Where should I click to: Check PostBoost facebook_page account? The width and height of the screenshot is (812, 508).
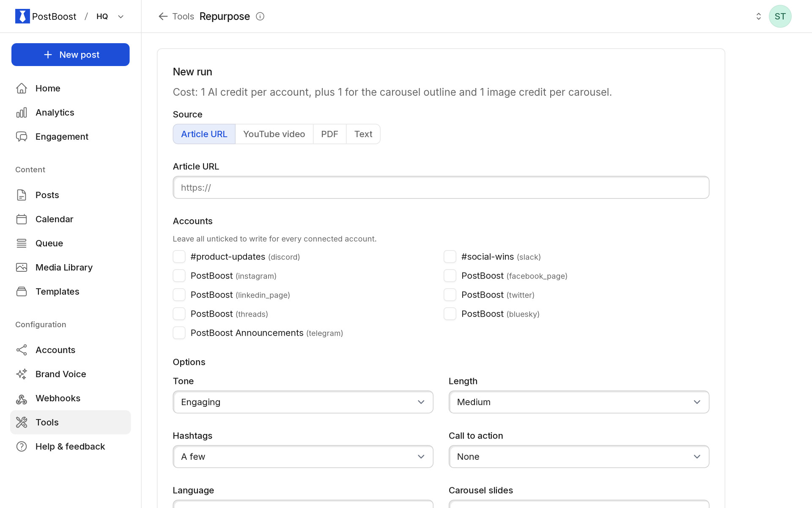[450, 276]
